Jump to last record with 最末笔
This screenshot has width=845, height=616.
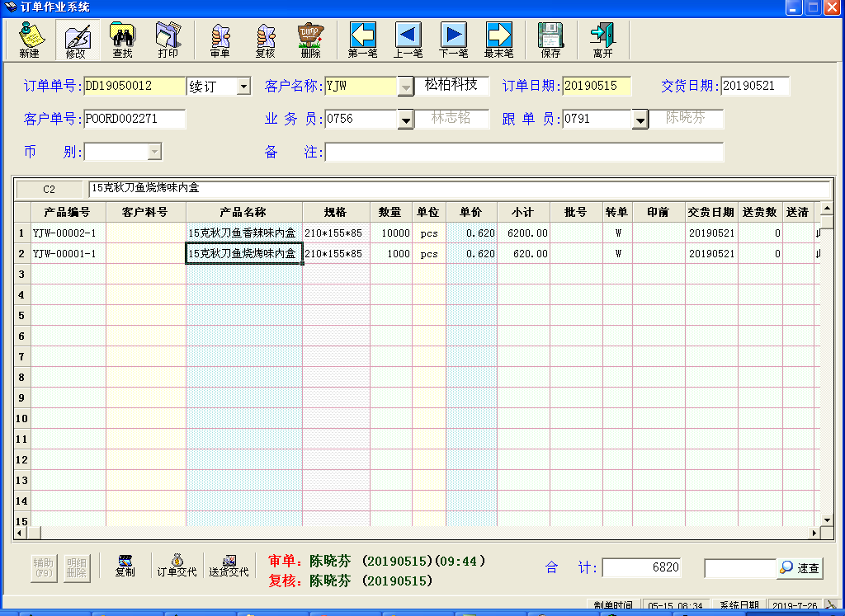click(x=499, y=40)
